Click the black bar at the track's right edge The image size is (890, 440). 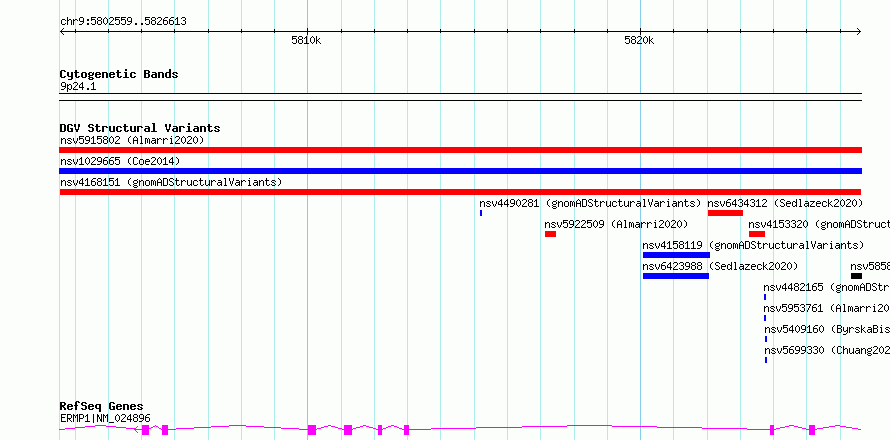click(856, 276)
